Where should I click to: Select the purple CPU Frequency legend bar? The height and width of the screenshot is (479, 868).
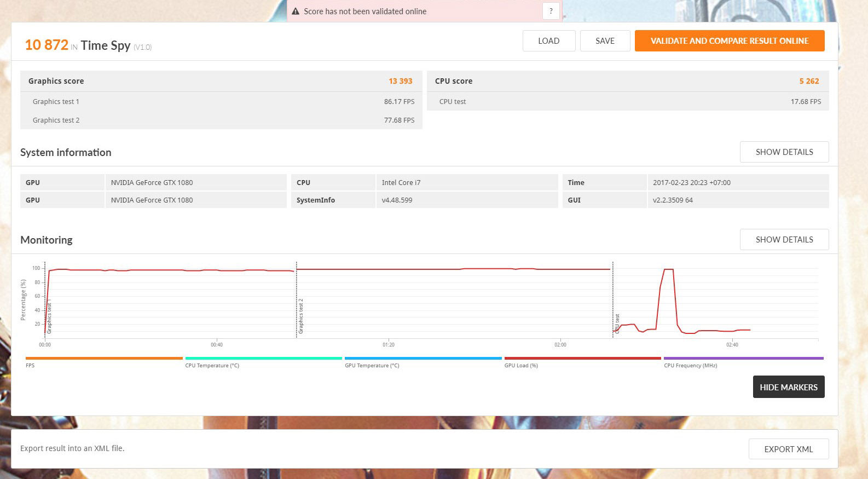pyautogui.click(x=743, y=359)
